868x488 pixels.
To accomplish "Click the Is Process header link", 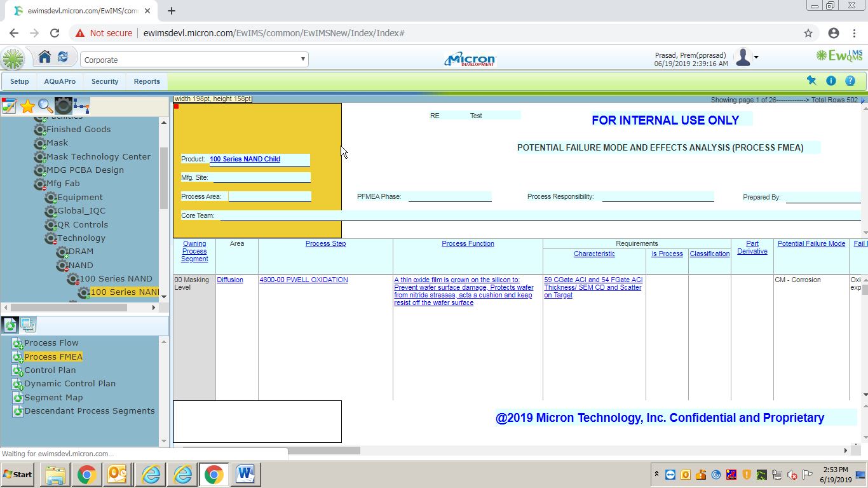I will (667, 254).
